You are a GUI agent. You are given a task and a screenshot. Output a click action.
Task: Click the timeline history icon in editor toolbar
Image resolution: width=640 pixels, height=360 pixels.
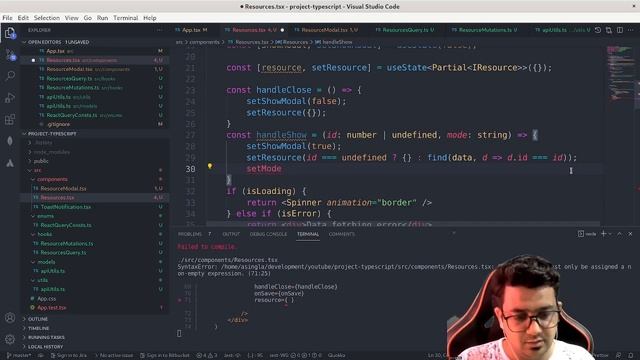(x=598, y=30)
